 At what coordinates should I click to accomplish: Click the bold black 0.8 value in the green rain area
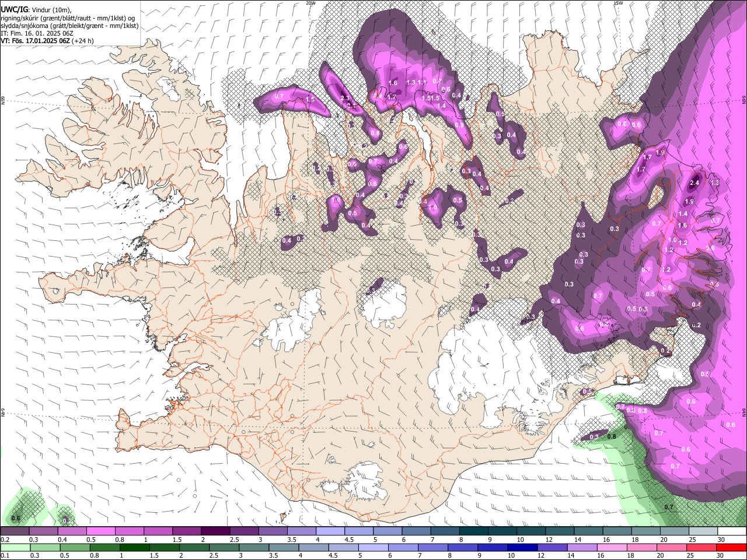click(x=612, y=436)
